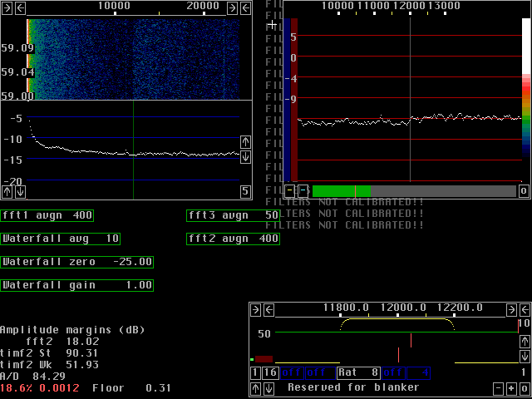Click right-arrow at wide graph's top-left corner
532x399 pixels.
coord(7,8)
